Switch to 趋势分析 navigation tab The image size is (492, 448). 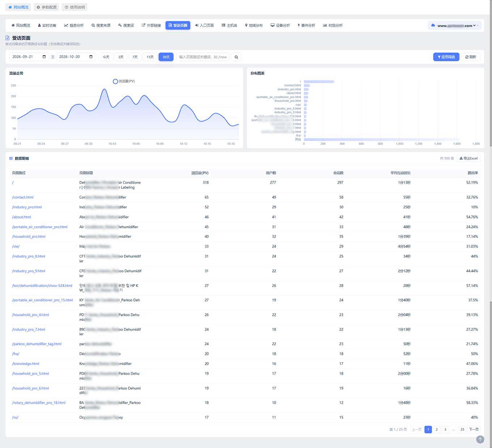pyautogui.click(x=74, y=25)
